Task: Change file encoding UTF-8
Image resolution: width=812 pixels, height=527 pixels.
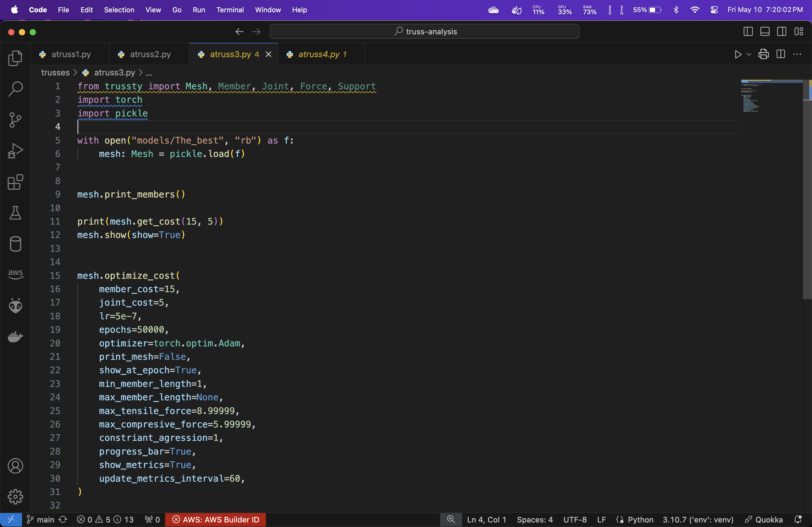Action: [x=575, y=520]
